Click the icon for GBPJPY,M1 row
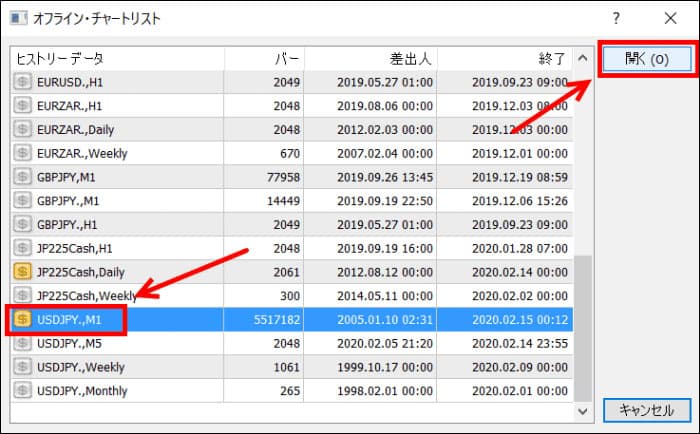Image resolution: width=700 pixels, height=434 pixels. (x=23, y=176)
